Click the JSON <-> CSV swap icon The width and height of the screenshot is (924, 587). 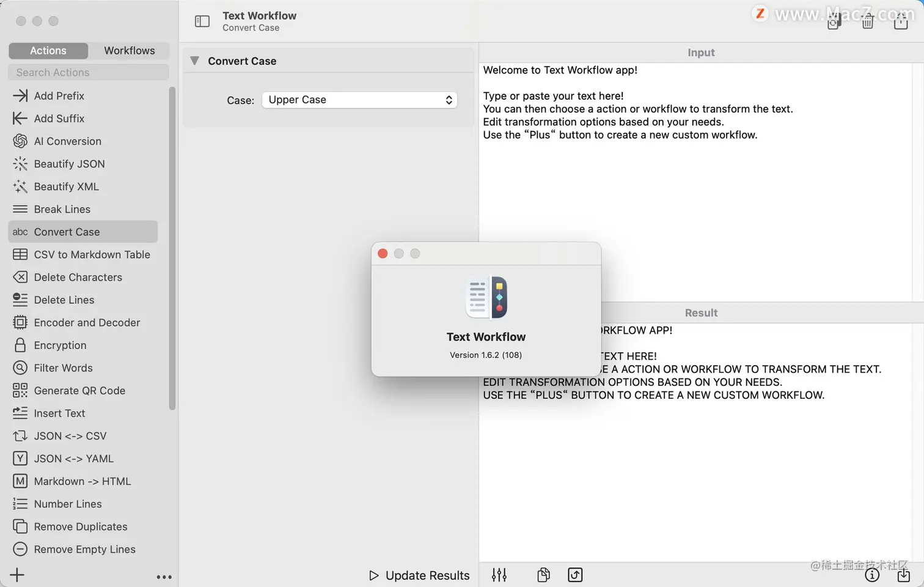20,435
